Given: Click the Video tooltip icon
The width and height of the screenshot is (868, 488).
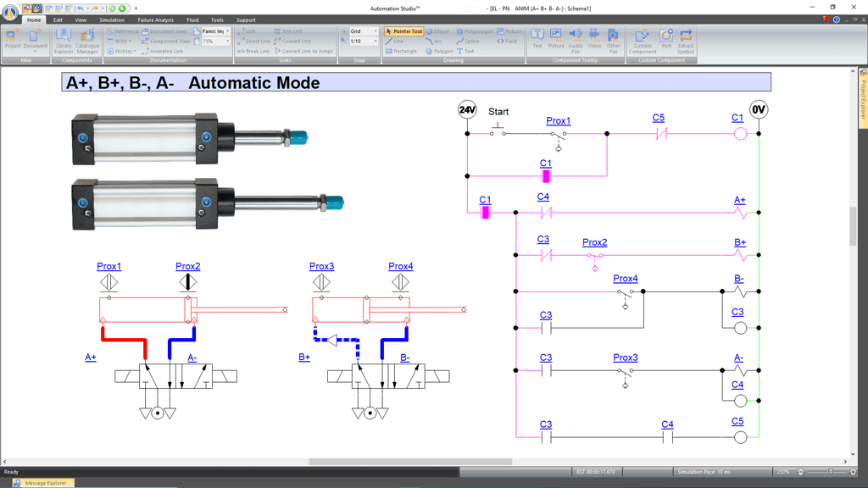Looking at the screenshot, I should click(x=594, y=39).
